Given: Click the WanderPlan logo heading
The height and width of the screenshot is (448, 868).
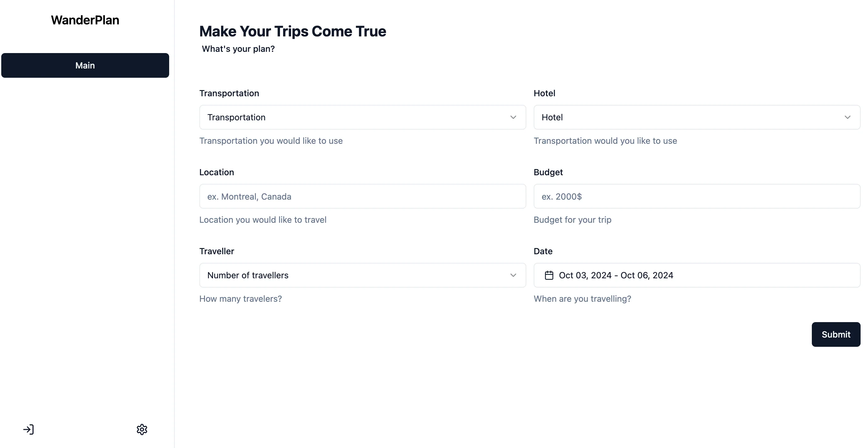Looking at the screenshot, I should click(x=85, y=20).
